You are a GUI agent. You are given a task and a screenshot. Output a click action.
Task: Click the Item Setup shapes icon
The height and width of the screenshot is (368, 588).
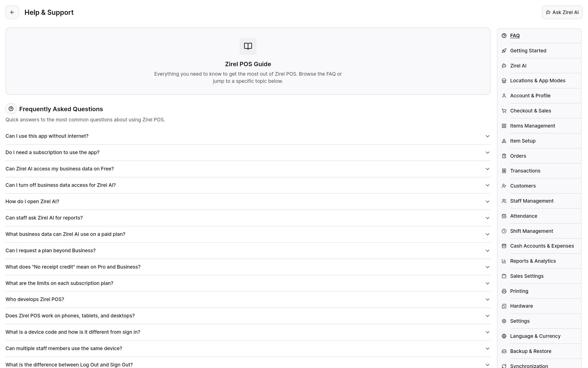coord(504,141)
